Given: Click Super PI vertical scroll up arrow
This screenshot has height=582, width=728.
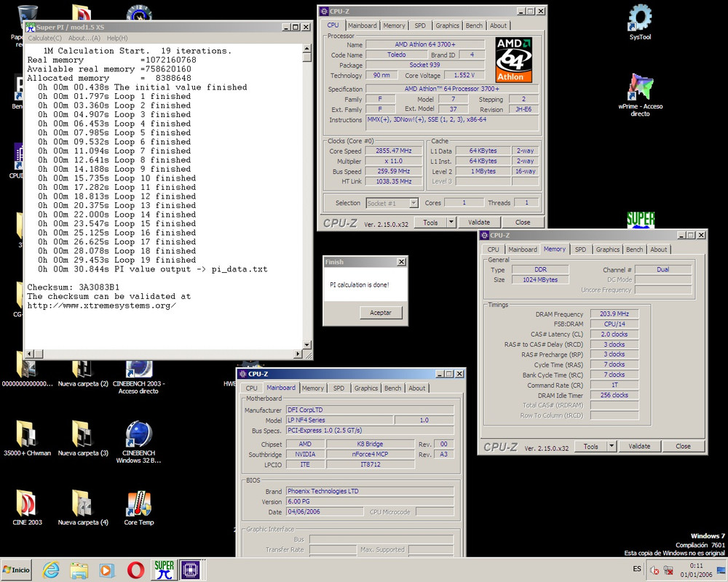Looking at the screenshot, I should point(307,48).
